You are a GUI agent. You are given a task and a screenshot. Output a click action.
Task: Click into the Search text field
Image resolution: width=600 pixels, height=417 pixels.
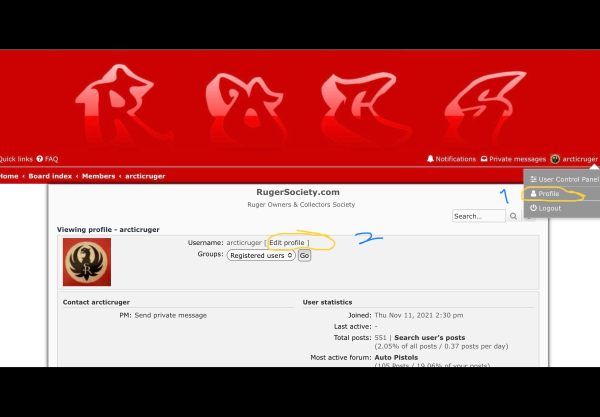tap(478, 216)
